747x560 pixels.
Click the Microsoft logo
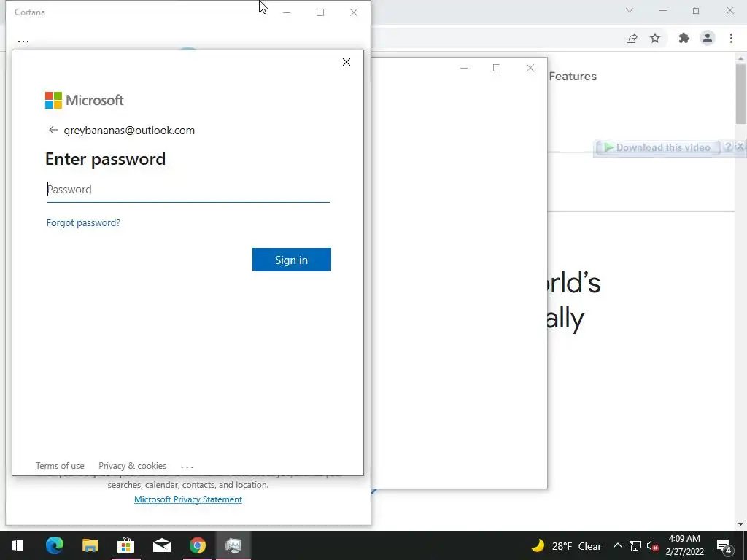[85, 100]
